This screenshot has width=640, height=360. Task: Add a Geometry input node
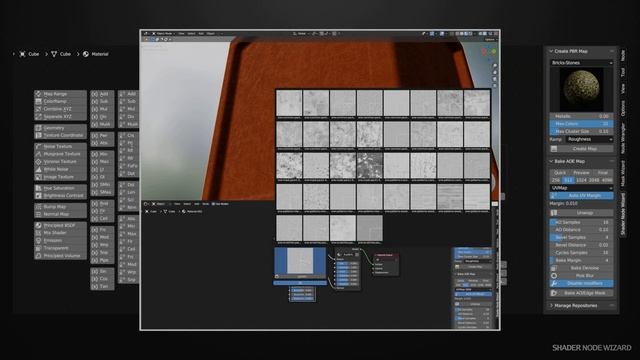[x=60, y=128]
